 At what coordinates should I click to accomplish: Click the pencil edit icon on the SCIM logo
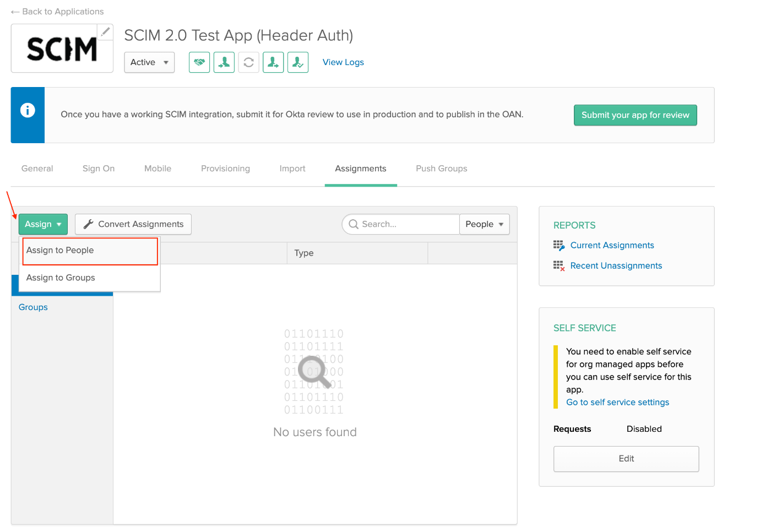105,31
